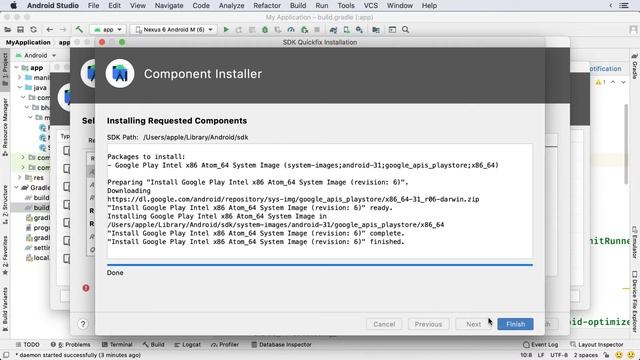Open the Build menu
The height and width of the screenshot is (360, 640).
(x=298, y=6)
